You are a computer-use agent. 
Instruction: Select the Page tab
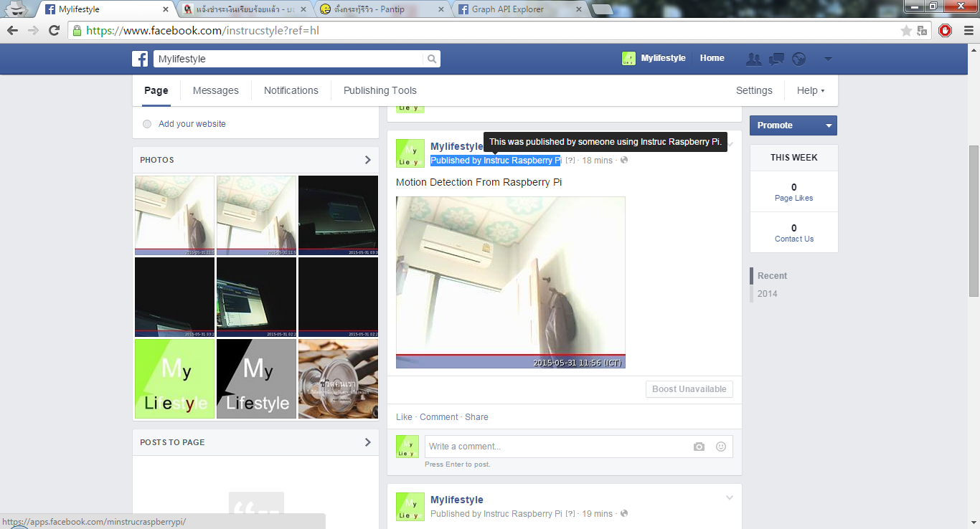click(156, 90)
